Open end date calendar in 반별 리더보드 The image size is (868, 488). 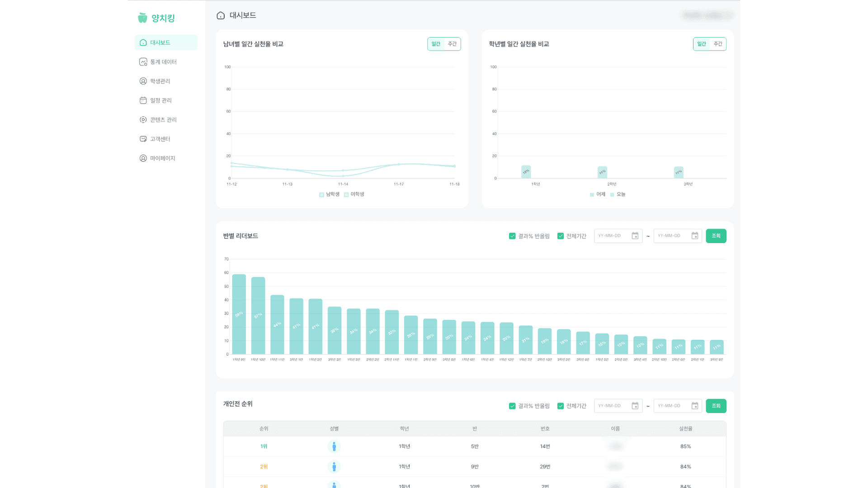(x=695, y=236)
